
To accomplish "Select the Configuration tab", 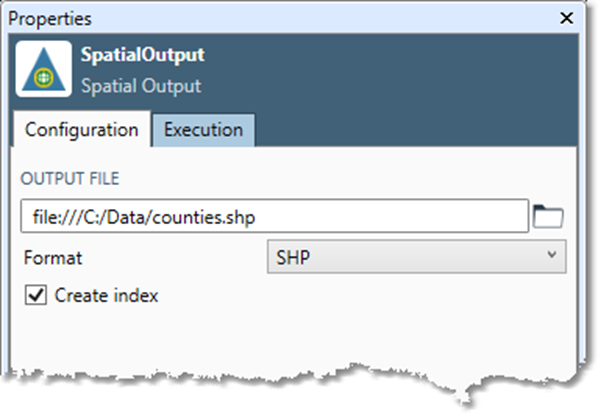I will tap(82, 129).
